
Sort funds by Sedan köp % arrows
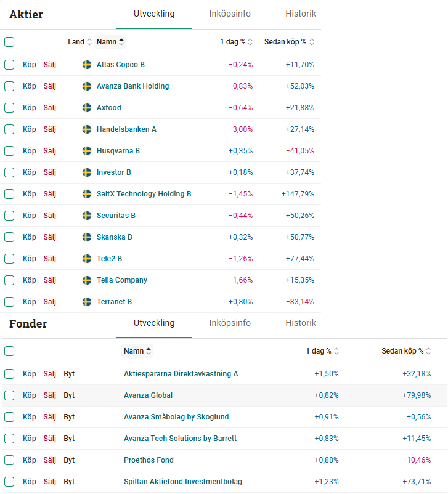[429, 351]
